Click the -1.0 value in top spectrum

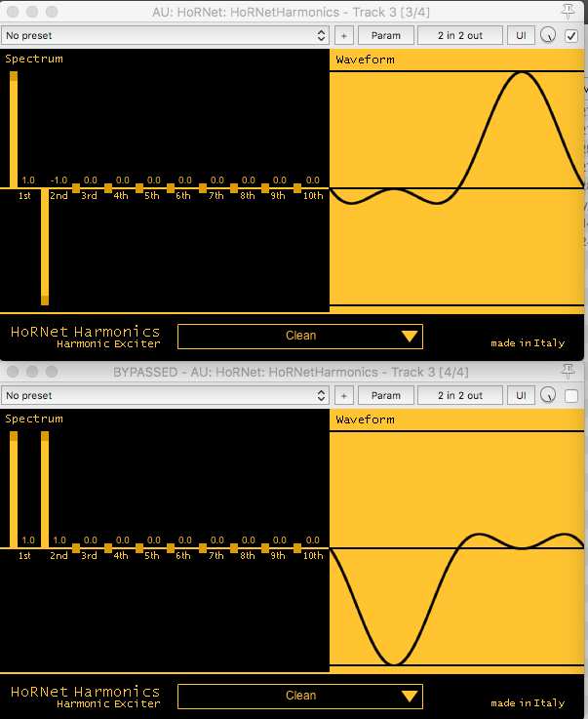point(59,180)
